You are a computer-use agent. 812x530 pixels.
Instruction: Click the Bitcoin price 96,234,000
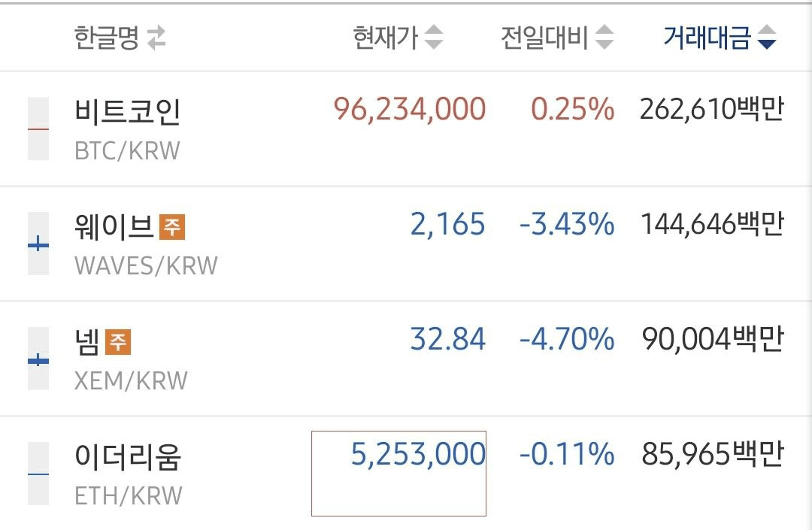[410, 109]
